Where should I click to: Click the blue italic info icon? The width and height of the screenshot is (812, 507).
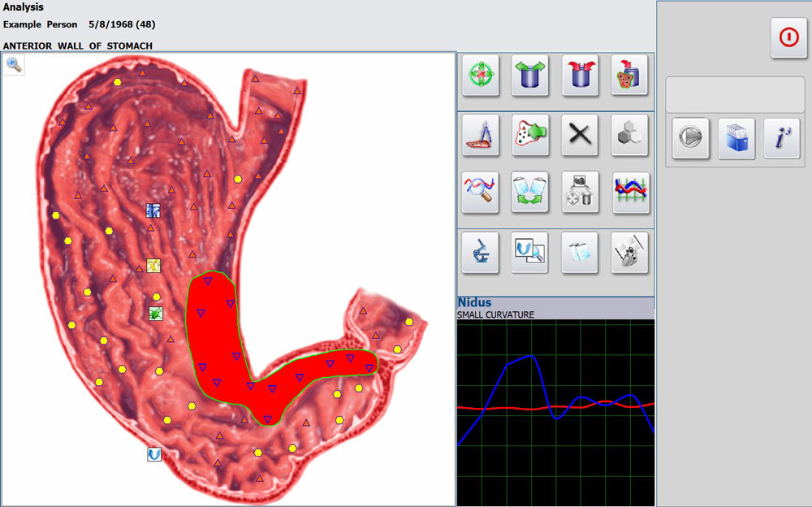[x=782, y=139]
